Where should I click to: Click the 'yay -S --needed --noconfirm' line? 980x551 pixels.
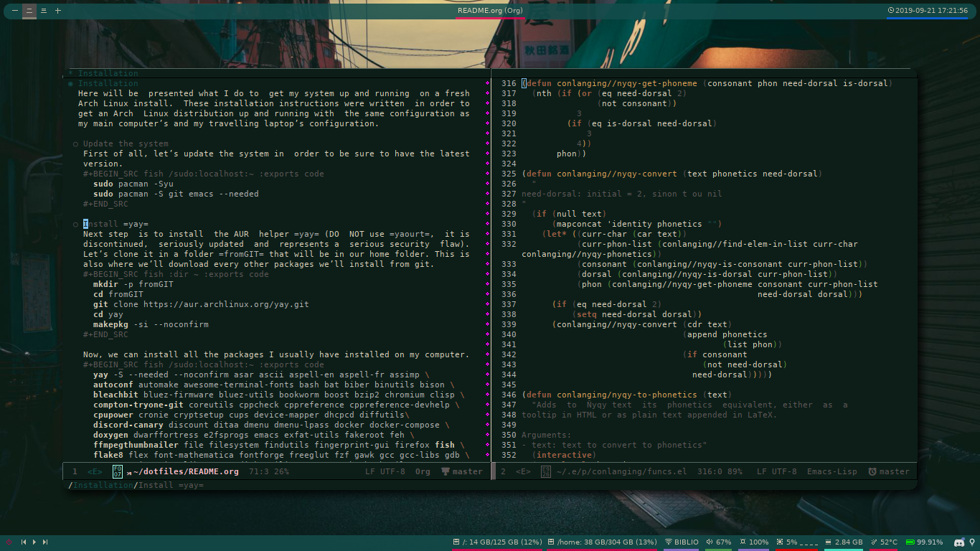coord(261,375)
